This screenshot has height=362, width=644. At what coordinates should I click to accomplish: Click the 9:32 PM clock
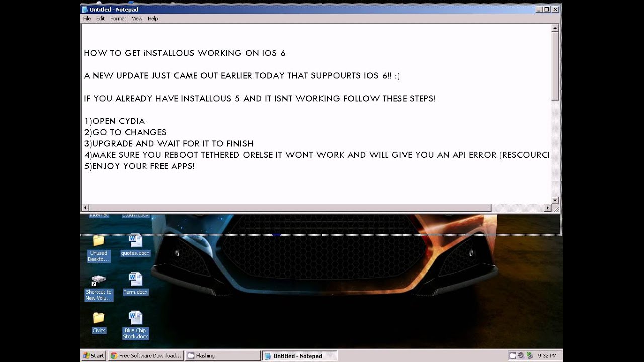[x=547, y=356]
